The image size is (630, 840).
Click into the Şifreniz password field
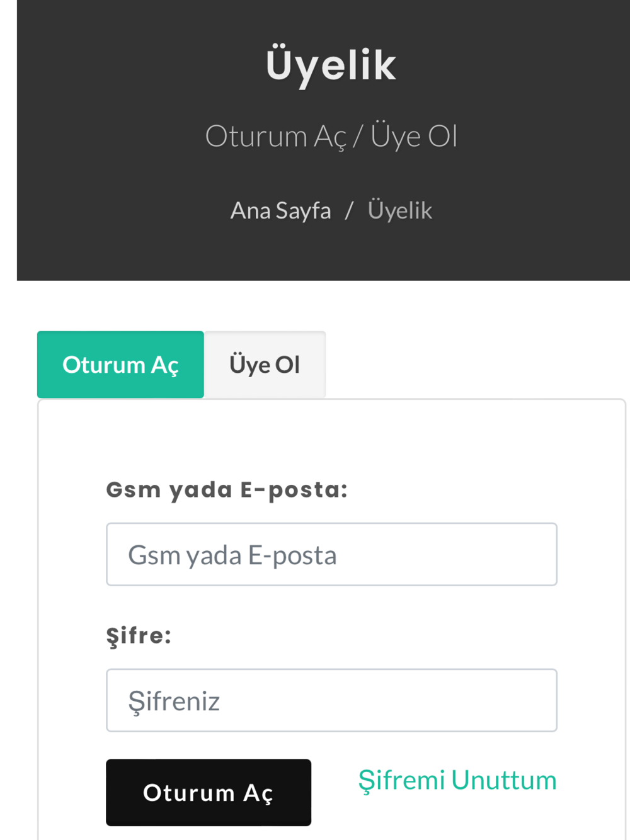pos(331,700)
